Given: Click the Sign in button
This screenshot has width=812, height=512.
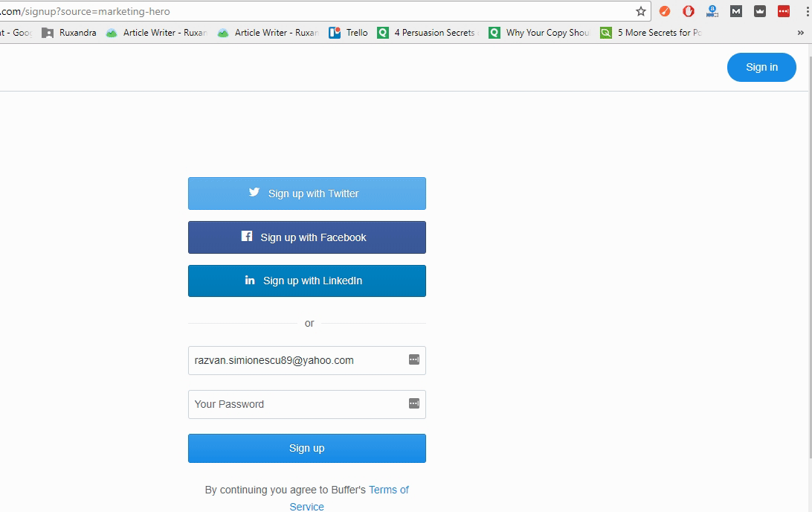Looking at the screenshot, I should point(761,68).
